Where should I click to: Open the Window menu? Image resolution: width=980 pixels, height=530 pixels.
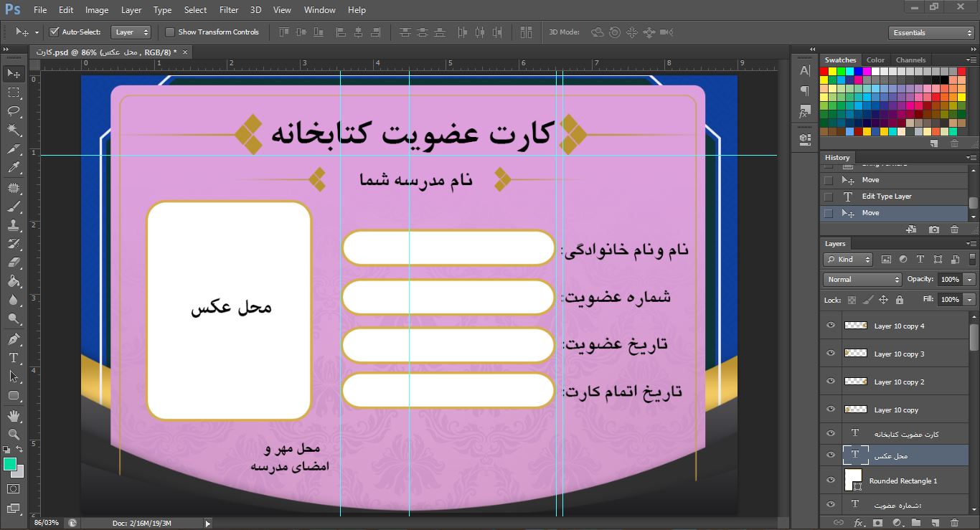tap(319, 10)
